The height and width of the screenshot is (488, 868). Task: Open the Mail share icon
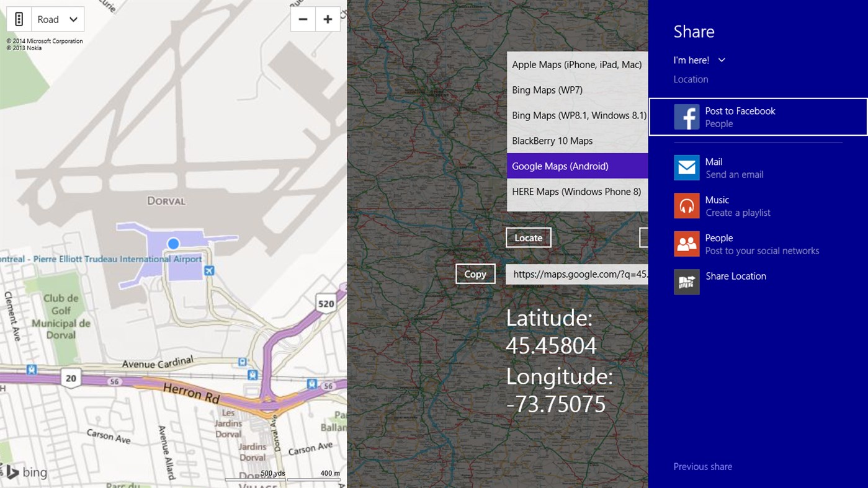tap(686, 167)
